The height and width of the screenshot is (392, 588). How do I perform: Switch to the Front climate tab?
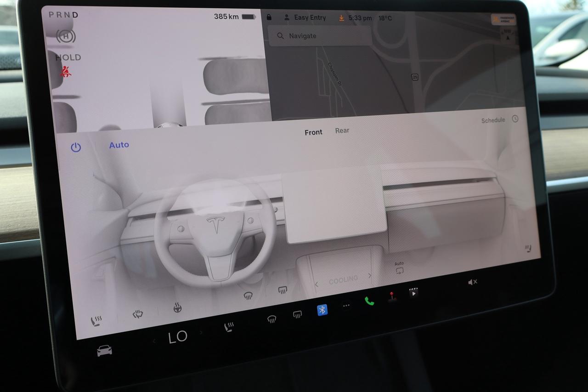tap(313, 132)
